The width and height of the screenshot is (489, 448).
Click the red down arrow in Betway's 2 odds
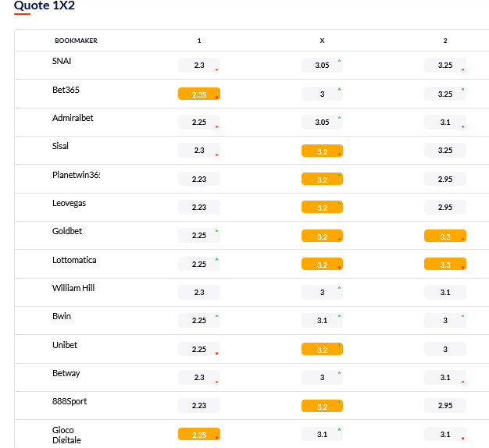[x=462, y=382]
